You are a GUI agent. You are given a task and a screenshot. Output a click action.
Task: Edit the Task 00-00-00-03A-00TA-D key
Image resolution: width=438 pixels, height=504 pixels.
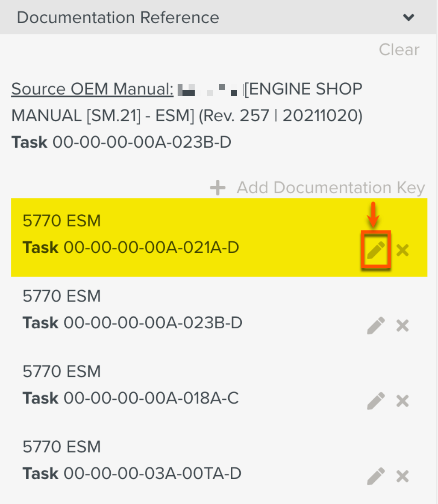tap(376, 476)
